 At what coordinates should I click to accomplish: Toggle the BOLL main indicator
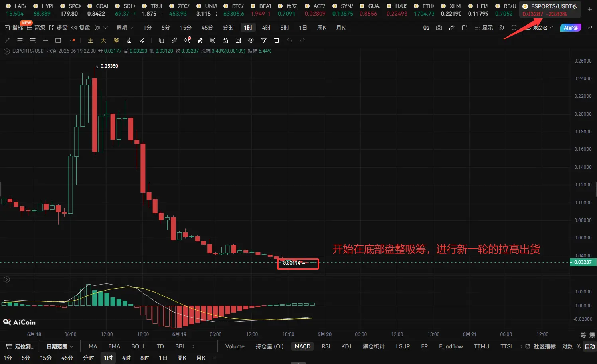pos(138,346)
